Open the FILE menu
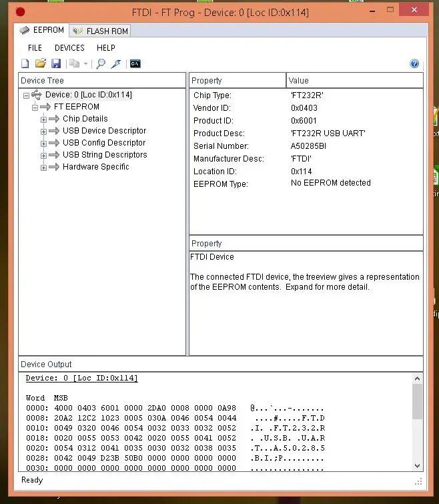Screen dimensions: 439x504 tap(35, 48)
